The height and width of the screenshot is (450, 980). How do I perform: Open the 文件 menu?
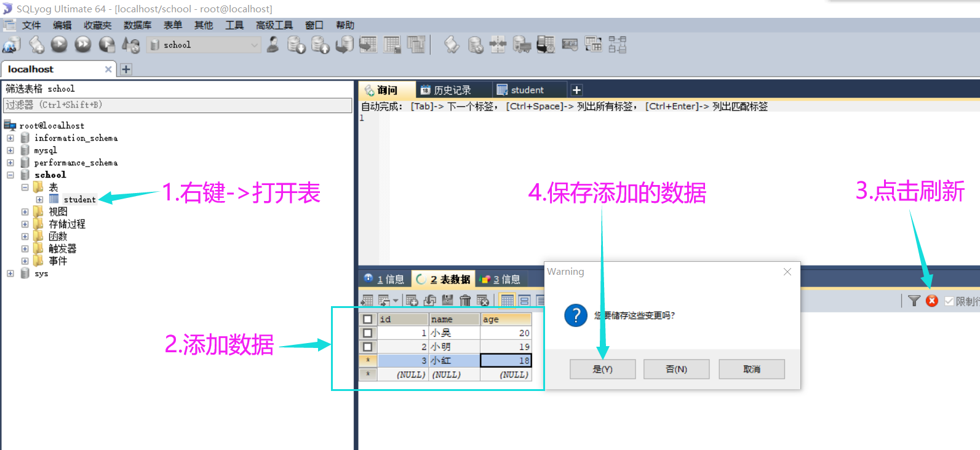tap(31, 25)
